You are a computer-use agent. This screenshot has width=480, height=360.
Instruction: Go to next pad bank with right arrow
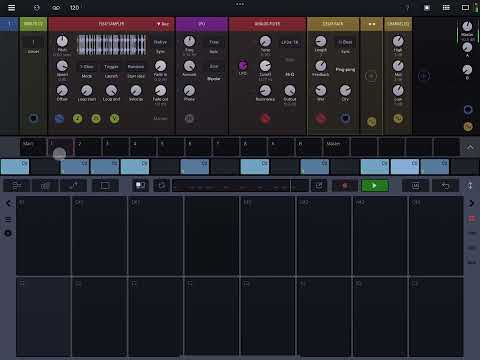[x=471, y=203]
